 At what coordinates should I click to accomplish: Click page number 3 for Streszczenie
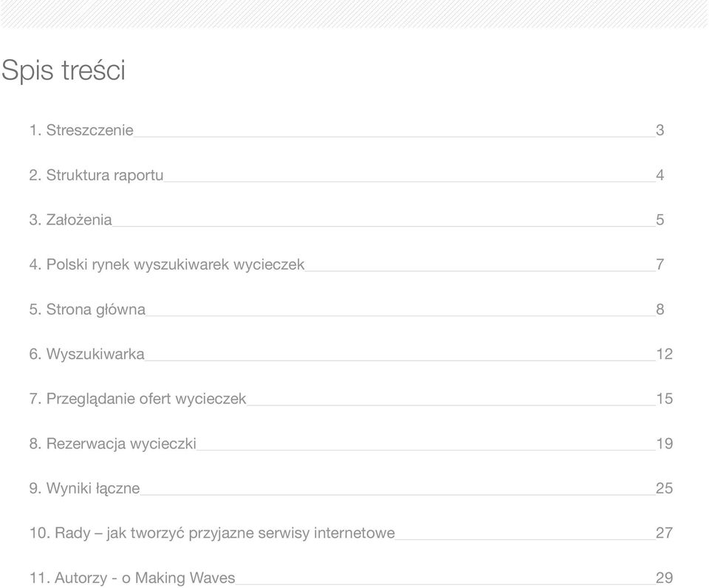click(x=660, y=130)
